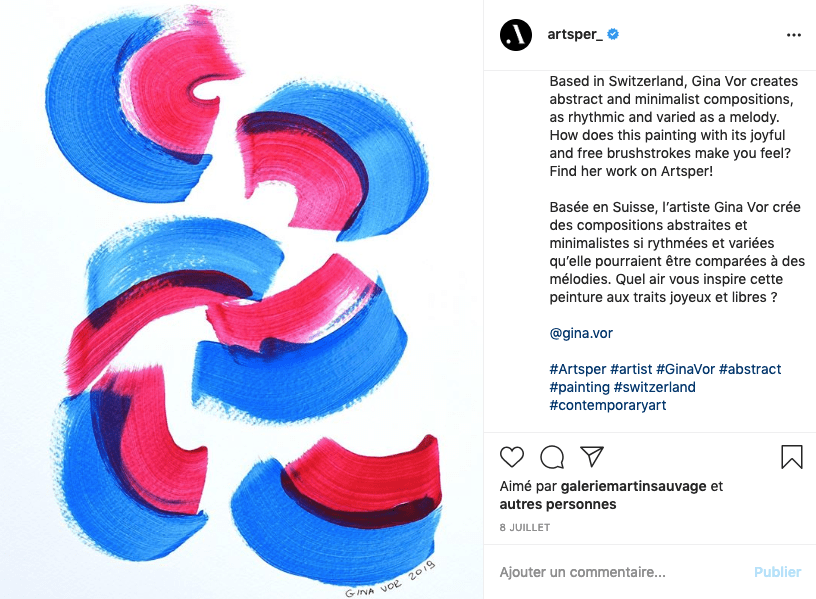The image size is (816, 599).
Task: View list of autres personnes likes
Action: pos(558,504)
